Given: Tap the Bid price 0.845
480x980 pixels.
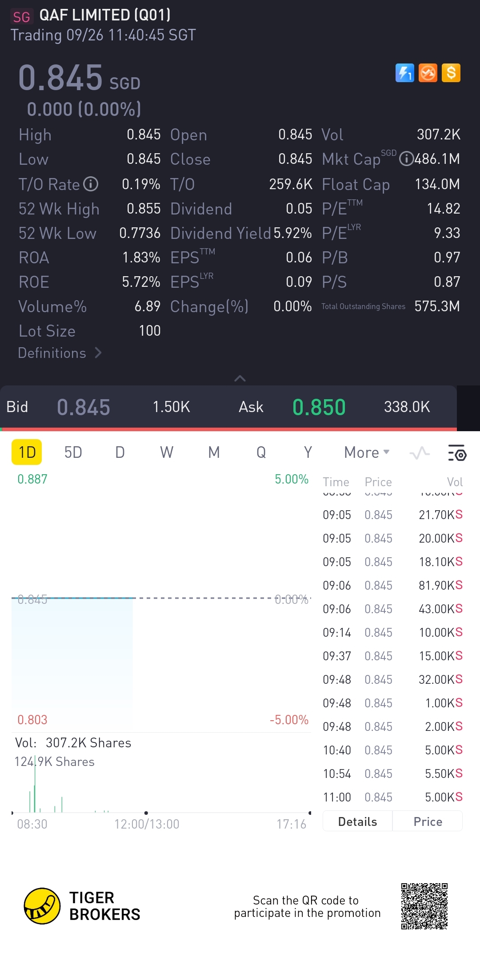Looking at the screenshot, I should 84,407.
